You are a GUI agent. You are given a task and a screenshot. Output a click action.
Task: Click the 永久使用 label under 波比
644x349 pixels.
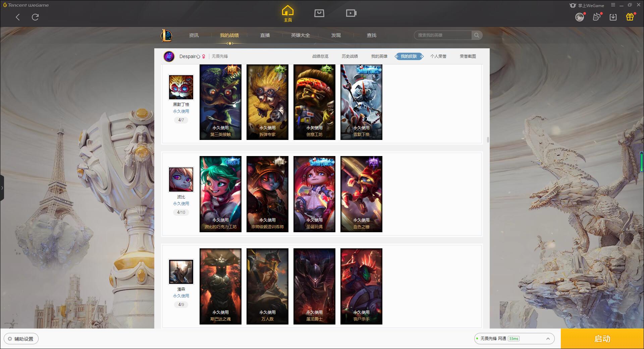click(181, 204)
